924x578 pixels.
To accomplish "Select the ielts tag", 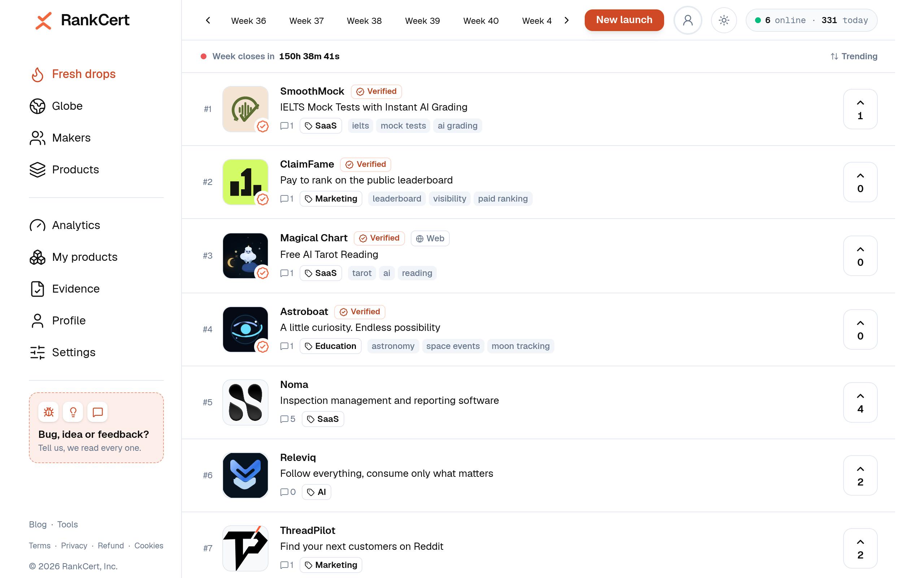I will 361,126.
